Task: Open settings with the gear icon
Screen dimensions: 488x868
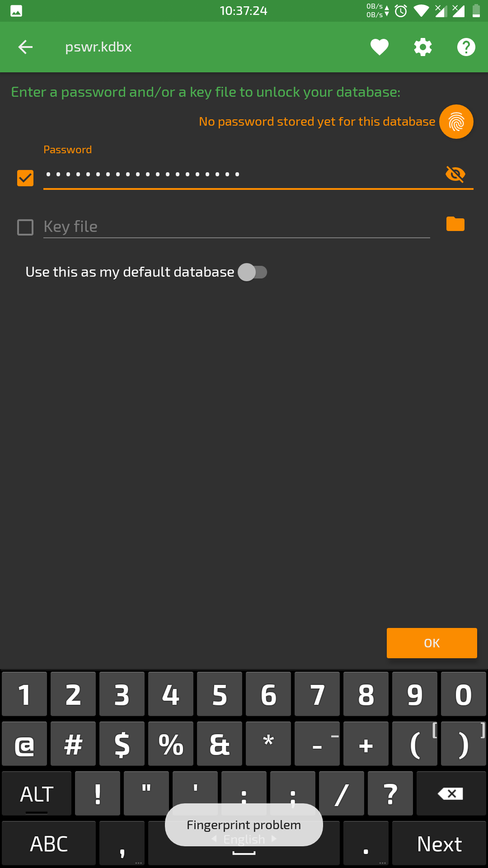Action: 423,47
